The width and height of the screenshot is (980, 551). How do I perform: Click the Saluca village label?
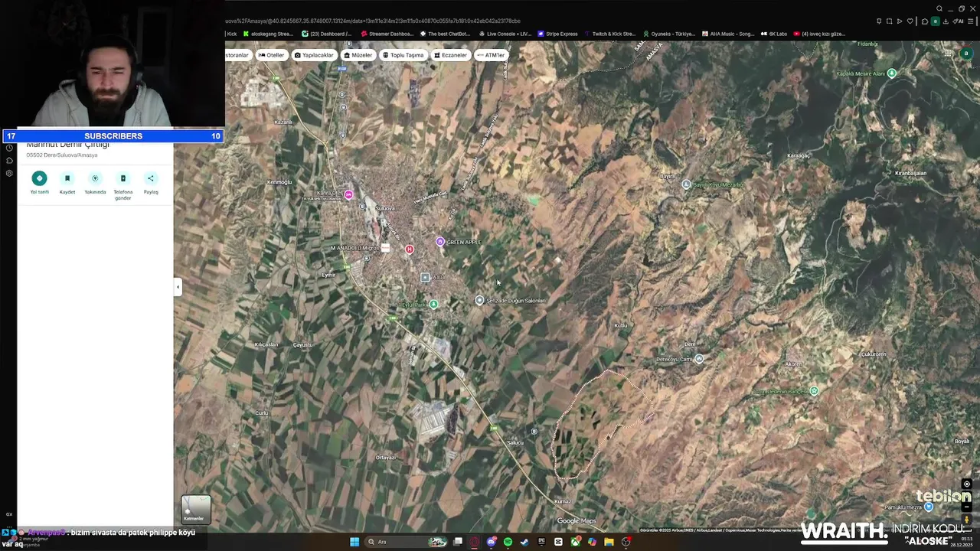pyautogui.click(x=515, y=442)
